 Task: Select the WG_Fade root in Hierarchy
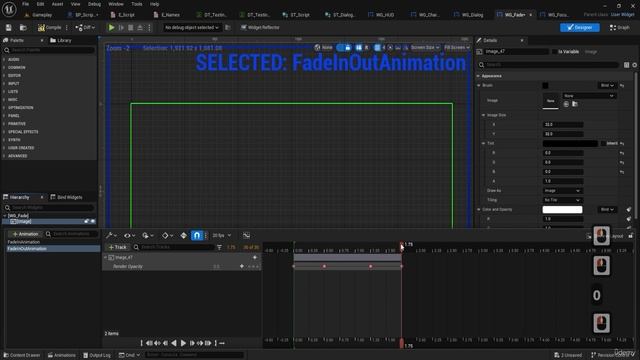coord(18,216)
